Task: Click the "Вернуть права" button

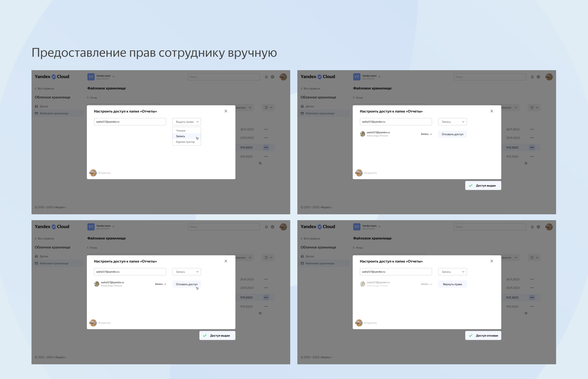Action: coord(452,284)
